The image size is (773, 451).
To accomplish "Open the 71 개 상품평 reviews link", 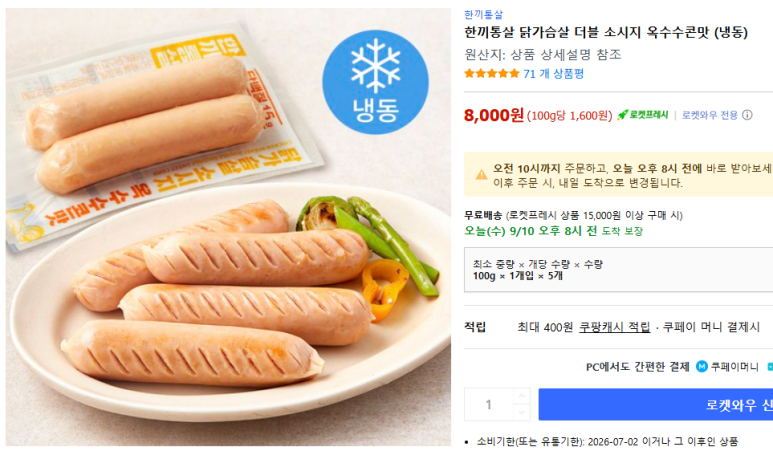I will point(554,74).
